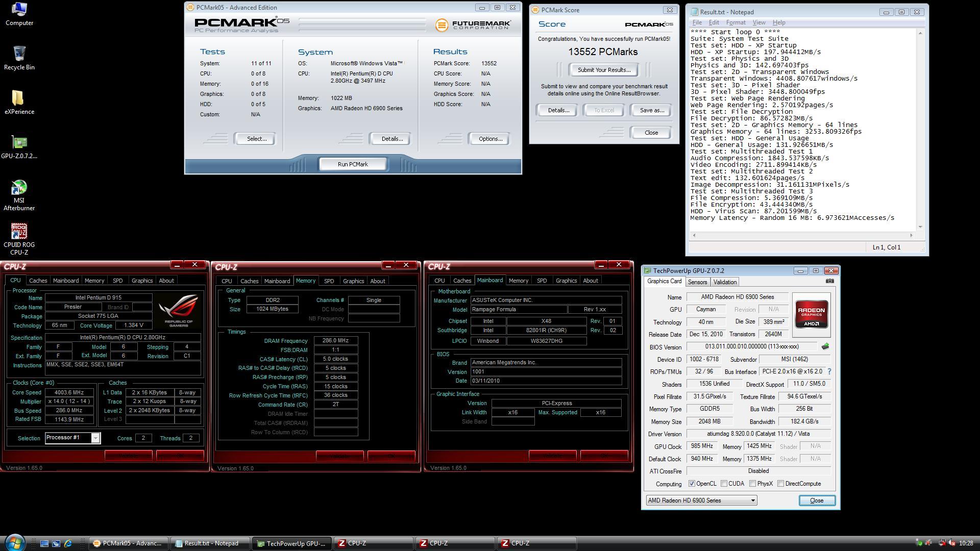Click Close in PCMark Score dialog

point(651,133)
